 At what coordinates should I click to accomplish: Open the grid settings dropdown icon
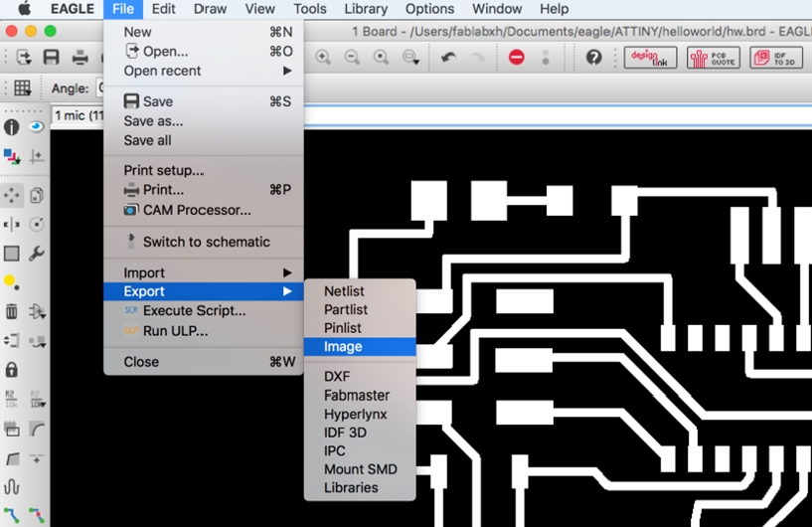point(23,88)
